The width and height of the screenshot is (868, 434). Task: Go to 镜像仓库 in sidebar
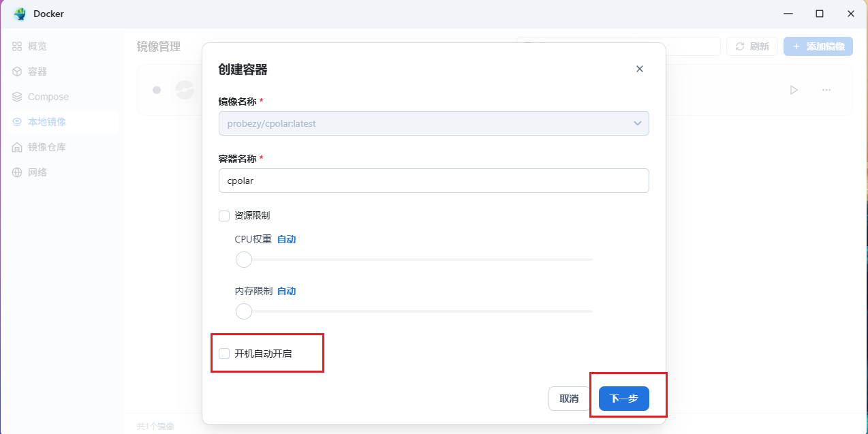click(x=46, y=147)
